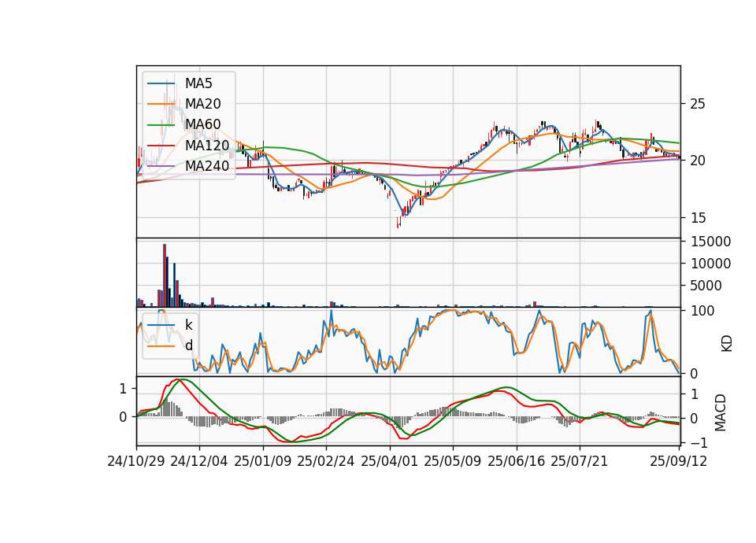The image size is (756, 543).
Task: Click the price axis value 15
Action: (698, 218)
